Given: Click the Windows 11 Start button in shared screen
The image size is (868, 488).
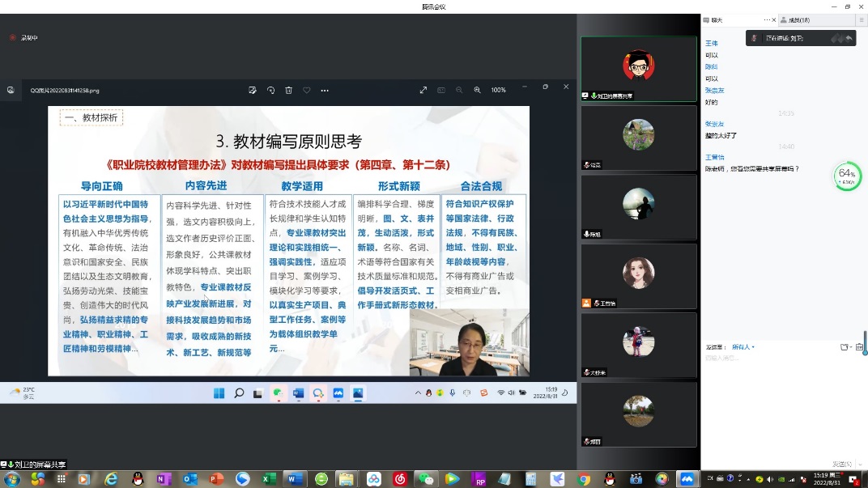Looking at the screenshot, I should (x=219, y=393).
